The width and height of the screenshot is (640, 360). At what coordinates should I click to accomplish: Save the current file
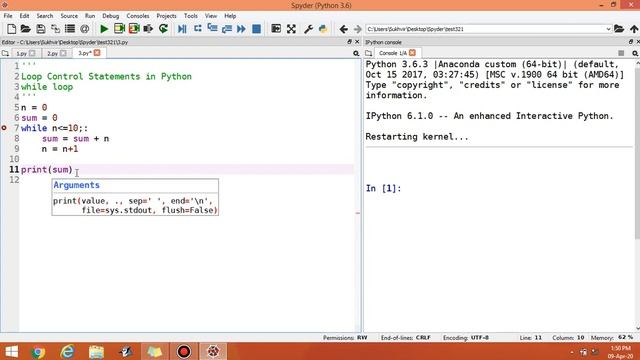(x=40, y=29)
